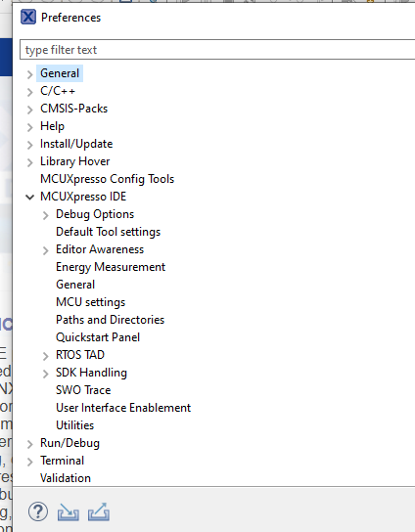Expand the SDK Handling node arrow

pos(45,374)
